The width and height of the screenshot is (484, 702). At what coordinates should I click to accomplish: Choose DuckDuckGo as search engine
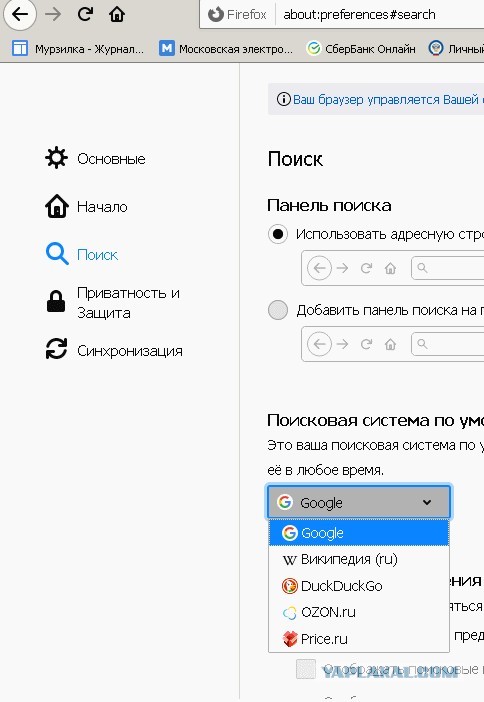point(359,586)
